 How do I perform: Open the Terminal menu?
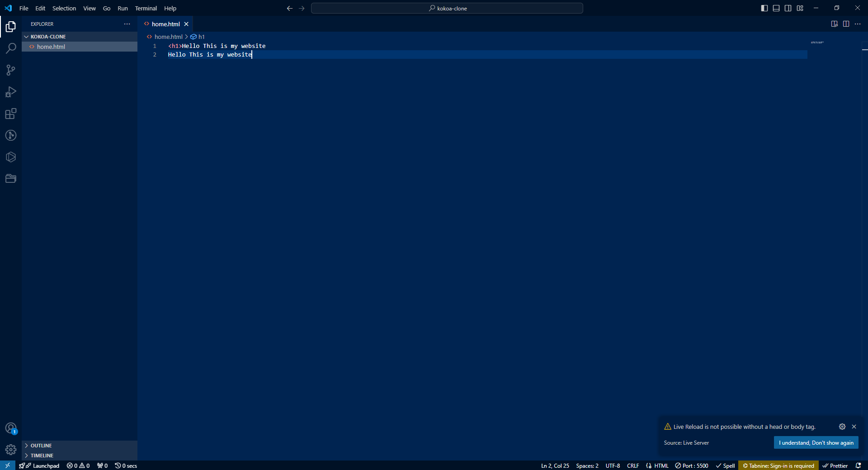pyautogui.click(x=146, y=8)
